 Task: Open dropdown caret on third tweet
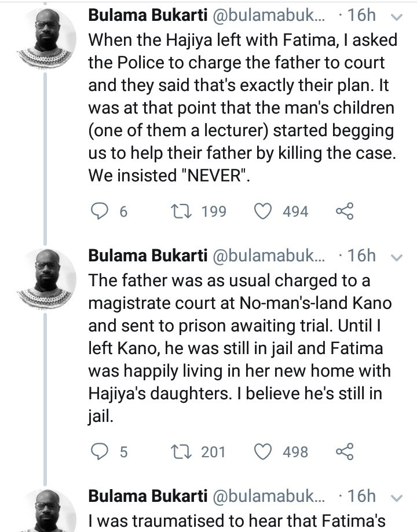click(x=397, y=497)
